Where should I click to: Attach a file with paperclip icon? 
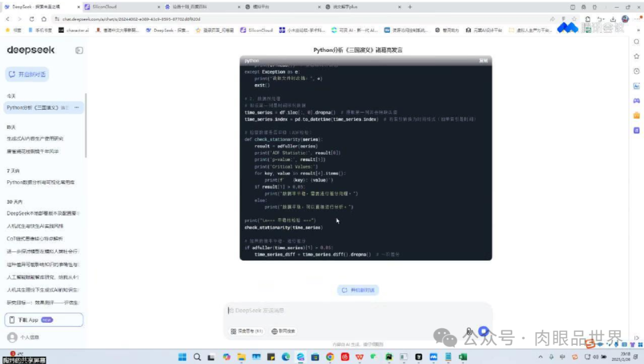pos(469,332)
